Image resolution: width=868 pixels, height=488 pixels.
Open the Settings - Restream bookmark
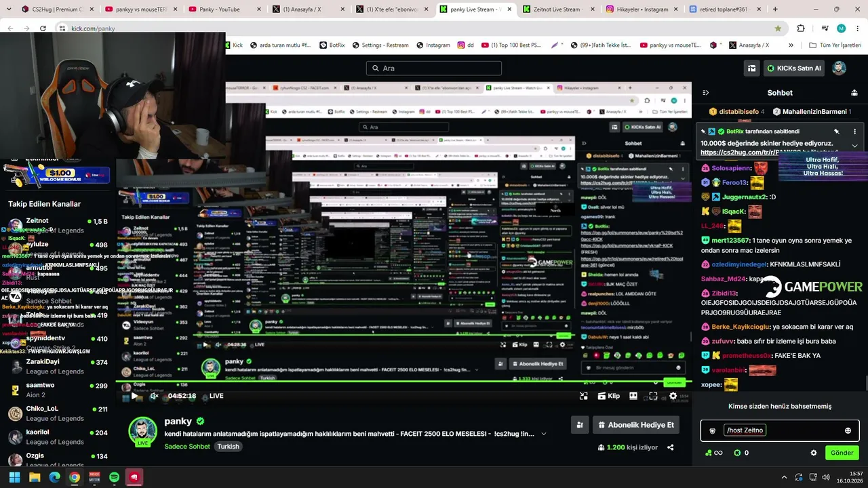[x=380, y=45]
